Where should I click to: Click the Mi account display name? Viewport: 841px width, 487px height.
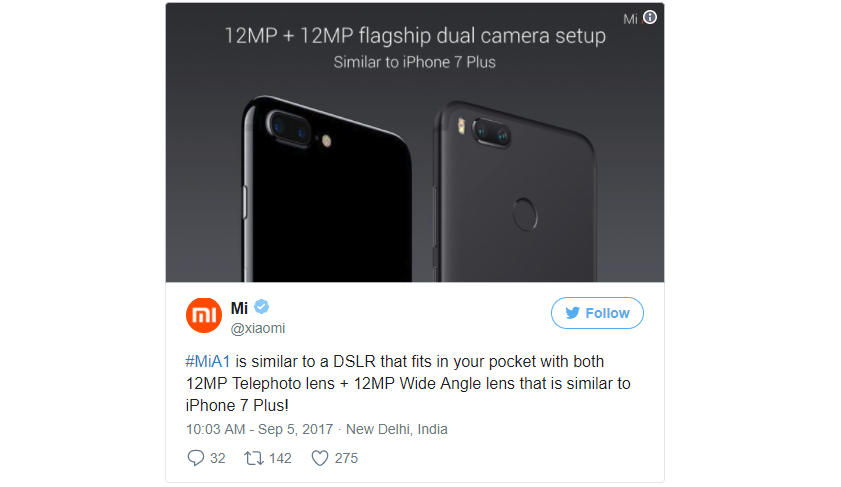[239, 308]
